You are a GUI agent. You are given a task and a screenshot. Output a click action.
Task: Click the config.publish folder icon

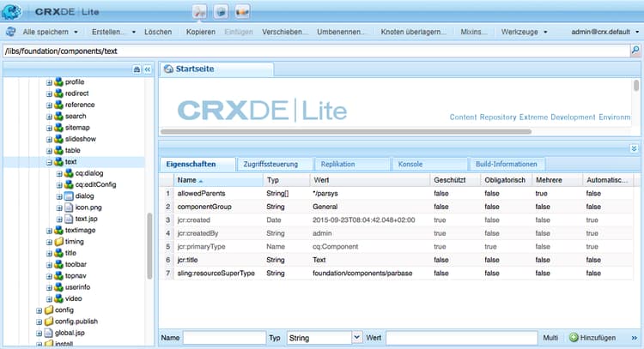tap(49, 321)
